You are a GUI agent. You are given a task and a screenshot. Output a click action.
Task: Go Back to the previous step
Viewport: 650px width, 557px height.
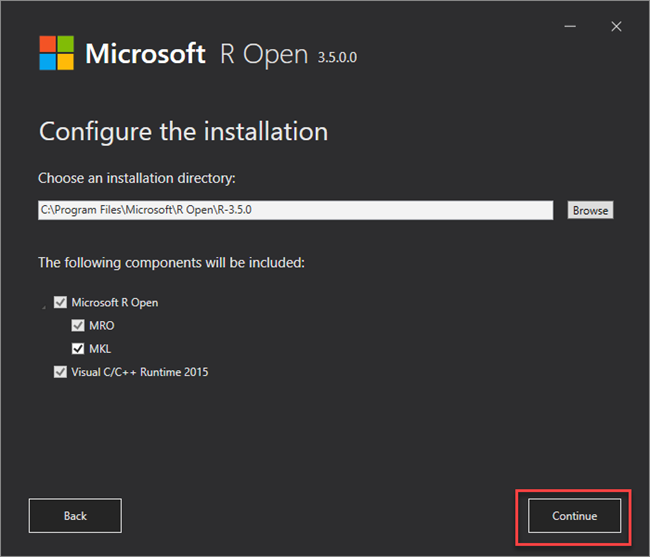click(75, 516)
